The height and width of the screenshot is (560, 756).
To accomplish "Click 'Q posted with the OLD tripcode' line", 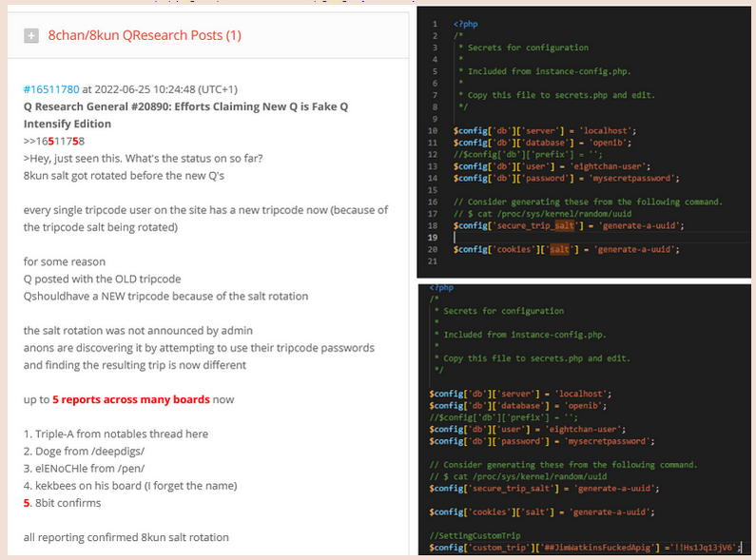I will pos(102,279).
